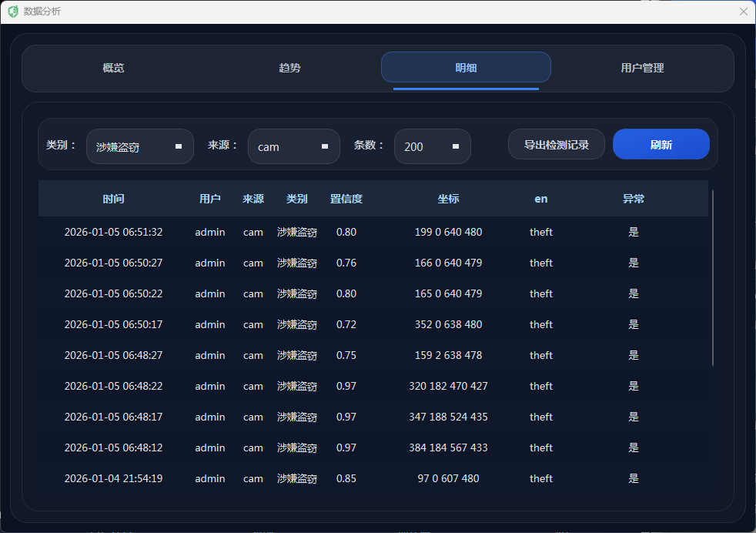This screenshot has width=756, height=533.
Task: Click the coordinates cell 352 0 638 480
Action: tap(448, 324)
